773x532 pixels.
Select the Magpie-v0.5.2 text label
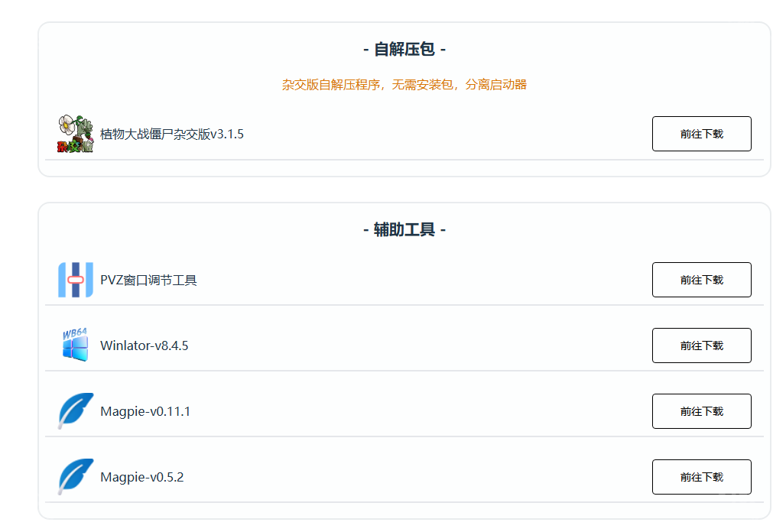(x=141, y=478)
